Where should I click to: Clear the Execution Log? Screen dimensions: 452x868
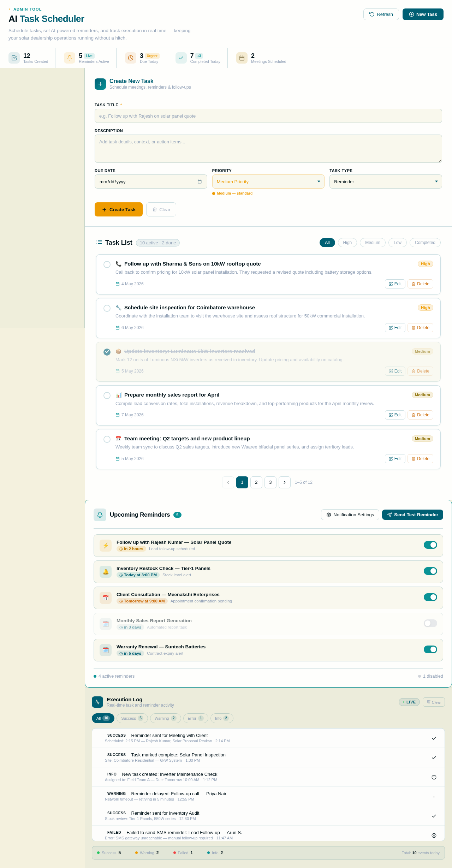coord(434,702)
